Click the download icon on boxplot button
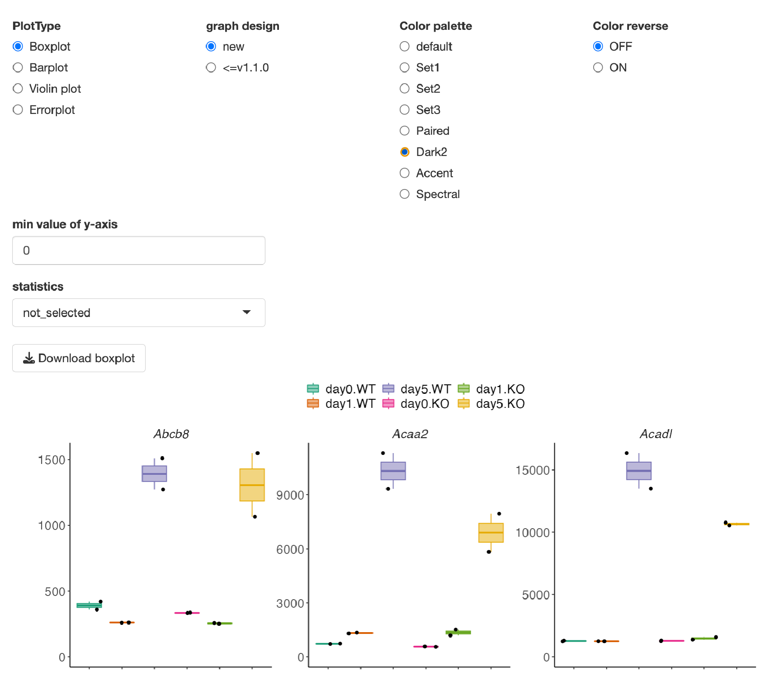 tap(29, 358)
